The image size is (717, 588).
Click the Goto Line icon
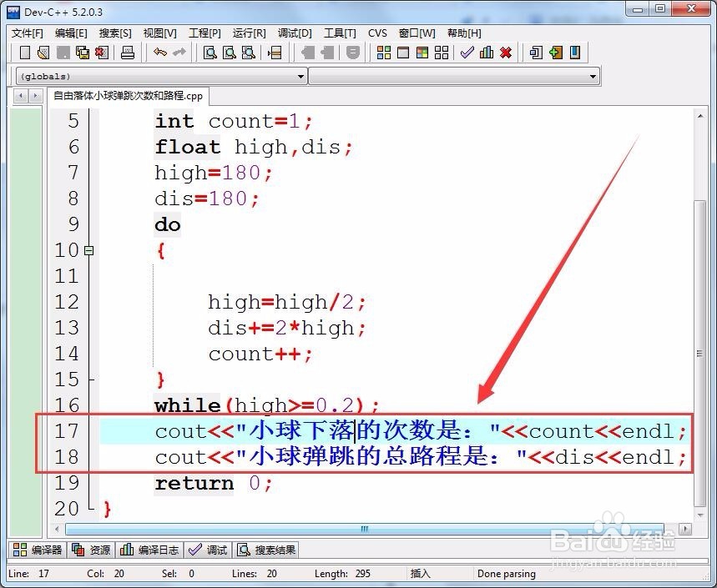(x=275, y=53)
